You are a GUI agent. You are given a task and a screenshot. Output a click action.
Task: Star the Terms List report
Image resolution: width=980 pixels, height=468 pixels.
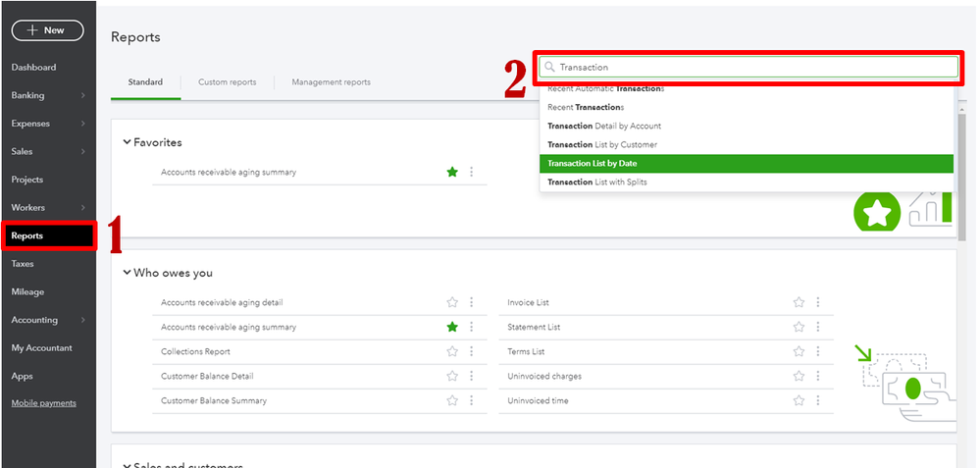click(799, 352)
